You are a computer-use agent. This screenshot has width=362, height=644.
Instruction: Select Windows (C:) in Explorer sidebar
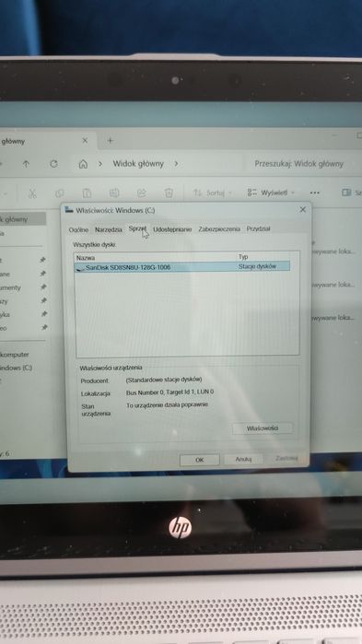[x=16, y=368]
